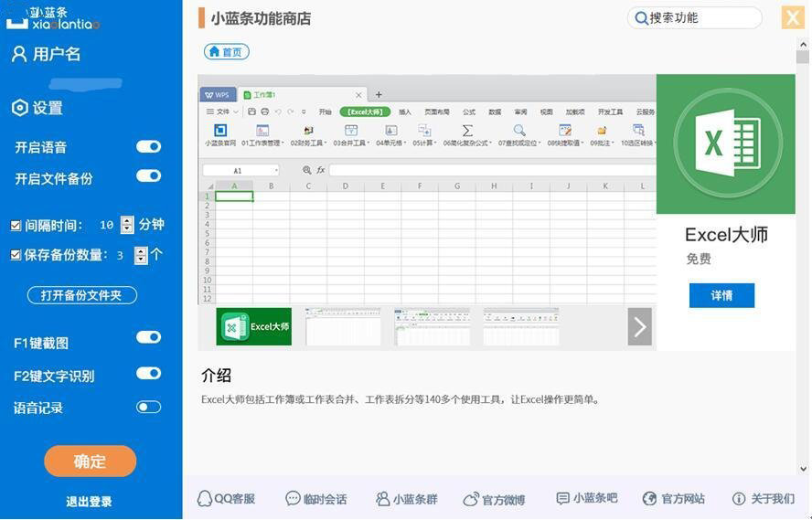This screenshot has width=812, height=520.
Task: Focus the 搜索功能 search field
Action: (694, 18)
